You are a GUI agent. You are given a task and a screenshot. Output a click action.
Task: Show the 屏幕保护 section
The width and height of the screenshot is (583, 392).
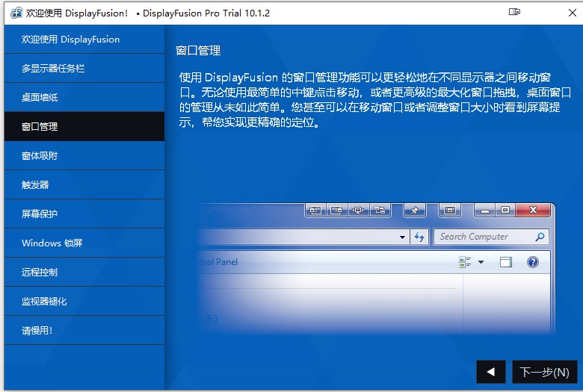[x=84, y=214]
